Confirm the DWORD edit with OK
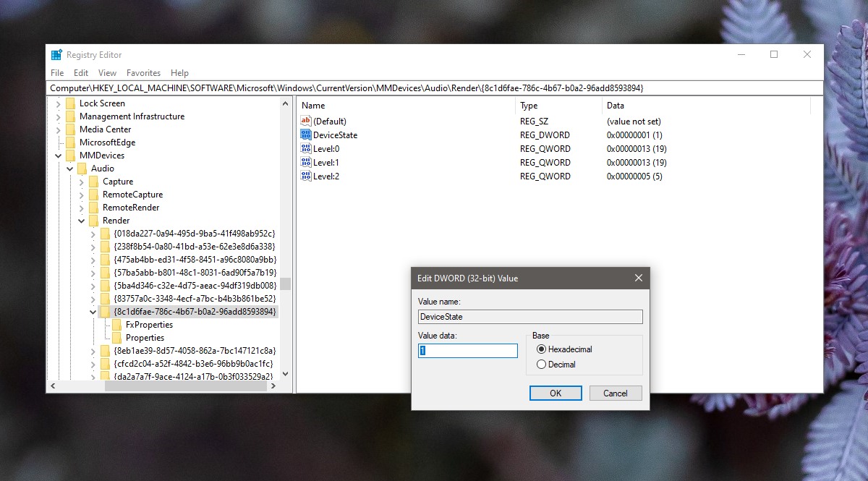This screenshot has height=481, width=868. pos(556,393)
